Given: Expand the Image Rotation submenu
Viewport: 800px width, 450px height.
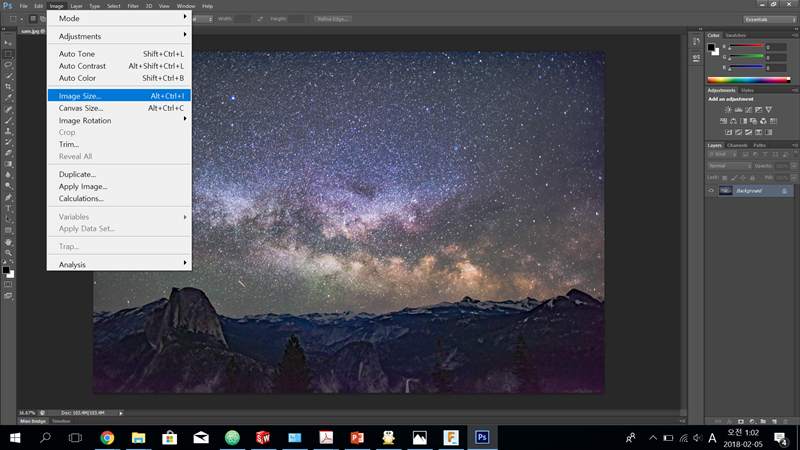Looking at the screenshot, I should pos(119,120).
